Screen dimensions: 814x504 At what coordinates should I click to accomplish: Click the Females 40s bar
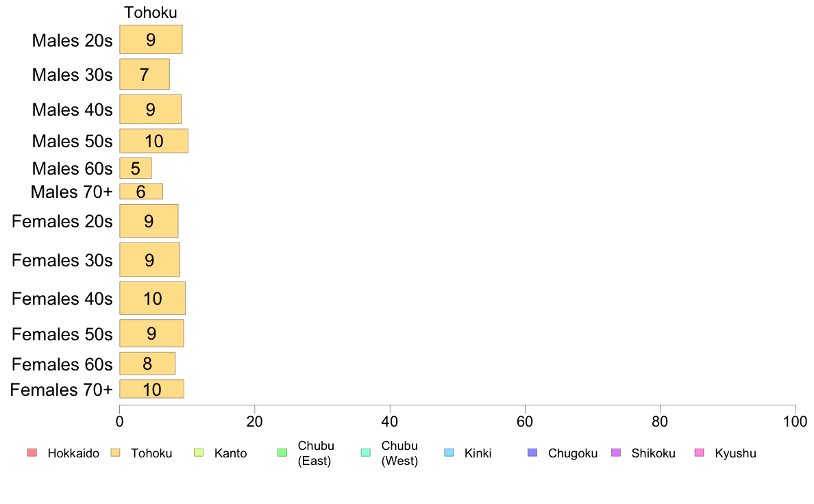point(153,298)
